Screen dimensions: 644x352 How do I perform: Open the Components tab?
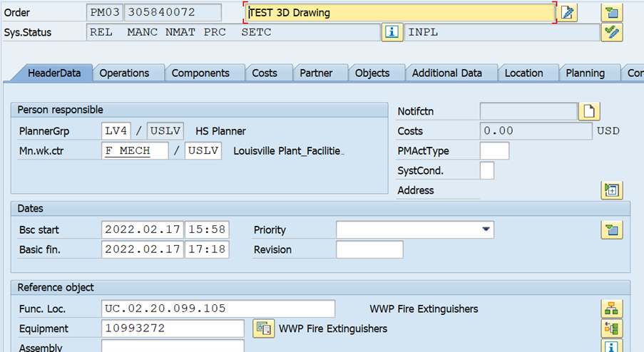(x=200, y=73)
